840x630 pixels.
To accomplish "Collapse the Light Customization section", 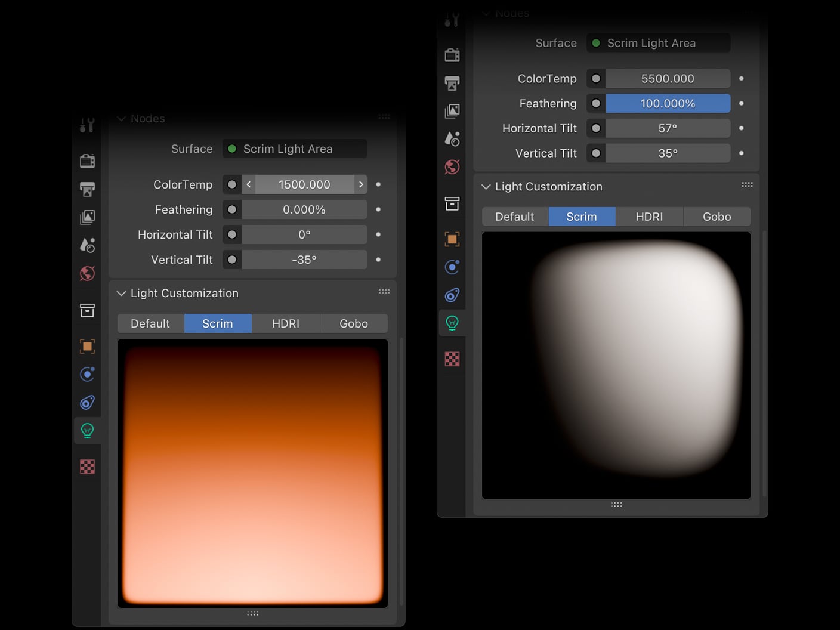I will [122, 293].
